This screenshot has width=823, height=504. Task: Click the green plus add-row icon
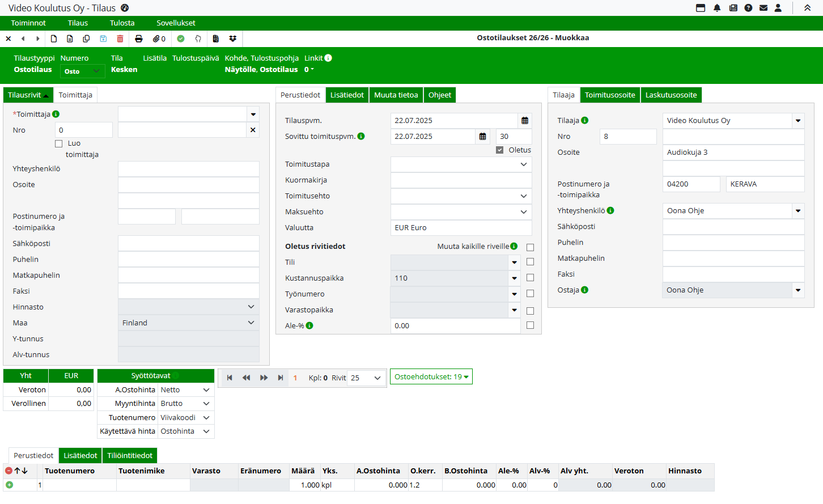[10, 485]
